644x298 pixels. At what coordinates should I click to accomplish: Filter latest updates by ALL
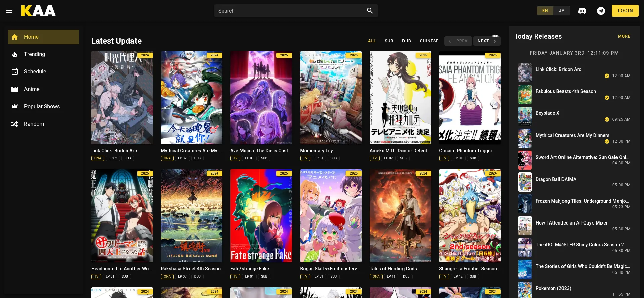372,41
